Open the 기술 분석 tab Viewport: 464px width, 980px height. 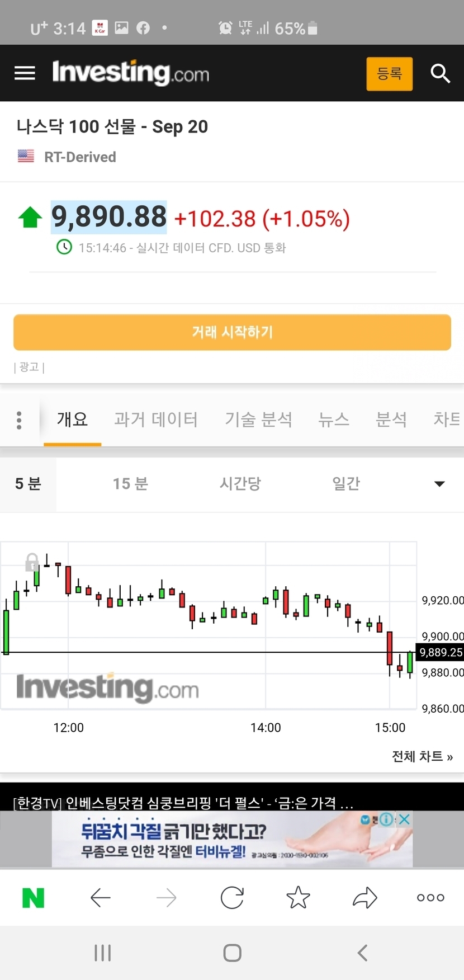click(258, 420)
